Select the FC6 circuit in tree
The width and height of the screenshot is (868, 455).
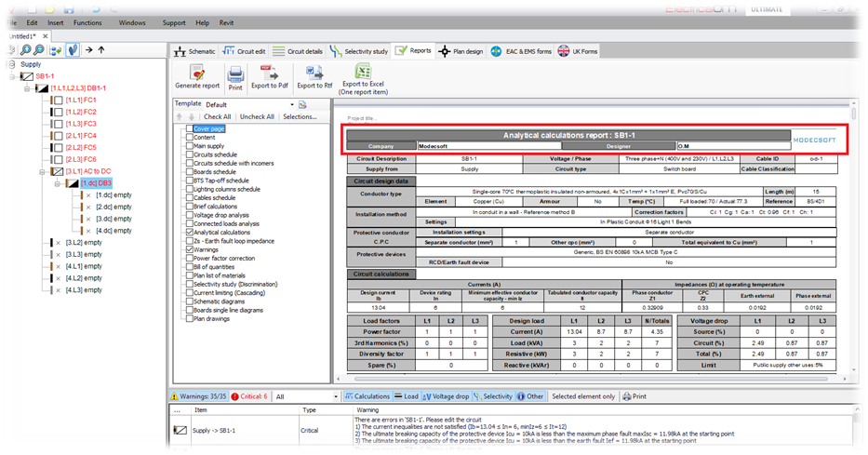coord(81,159)
